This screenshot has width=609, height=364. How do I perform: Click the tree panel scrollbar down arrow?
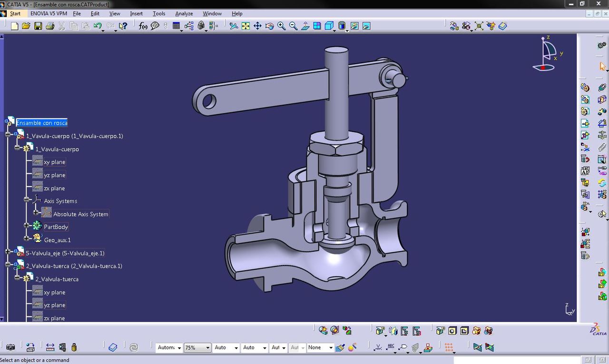(2, 319)
